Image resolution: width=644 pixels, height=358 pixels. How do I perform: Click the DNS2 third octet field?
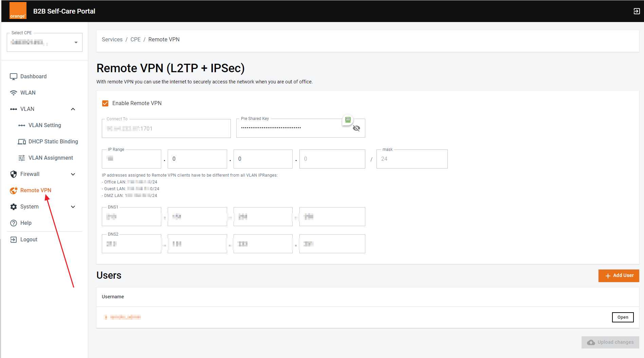tap(263, 244)
